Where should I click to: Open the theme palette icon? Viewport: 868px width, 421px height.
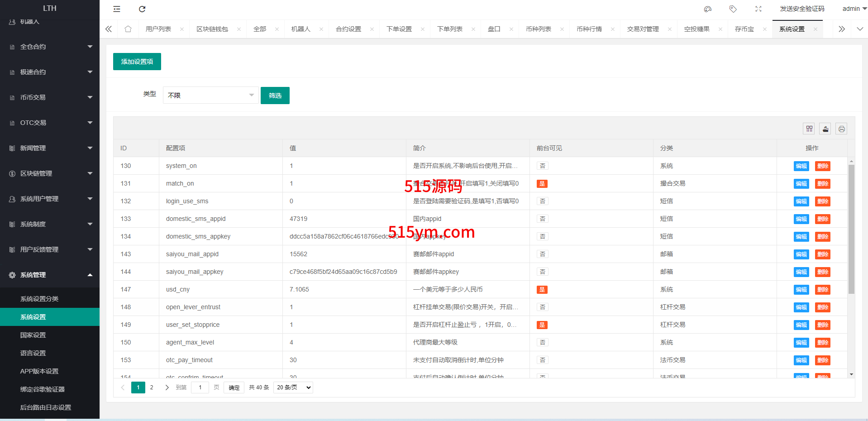click(708, 9)
